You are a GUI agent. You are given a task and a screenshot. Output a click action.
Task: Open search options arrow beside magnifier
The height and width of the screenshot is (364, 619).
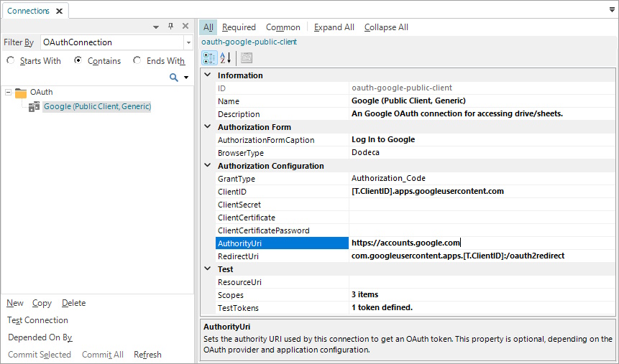(186, 78)
